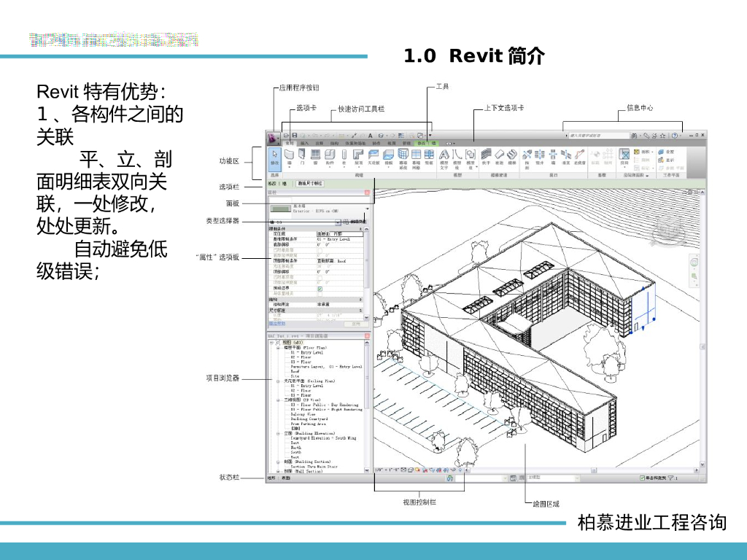
Task: Select the 幕墙网格 (Curtain Grid) tool
Action: coord(416,159)
